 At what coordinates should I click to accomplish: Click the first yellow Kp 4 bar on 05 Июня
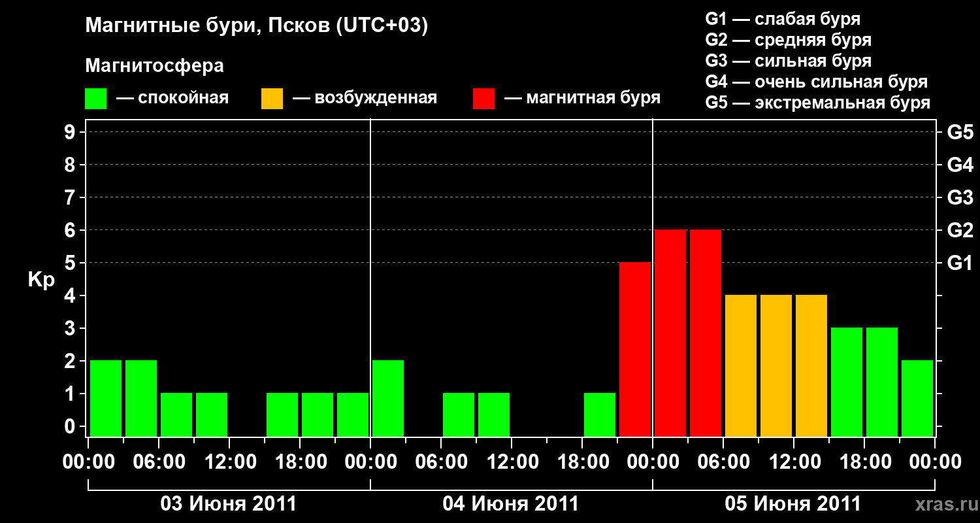741,365
